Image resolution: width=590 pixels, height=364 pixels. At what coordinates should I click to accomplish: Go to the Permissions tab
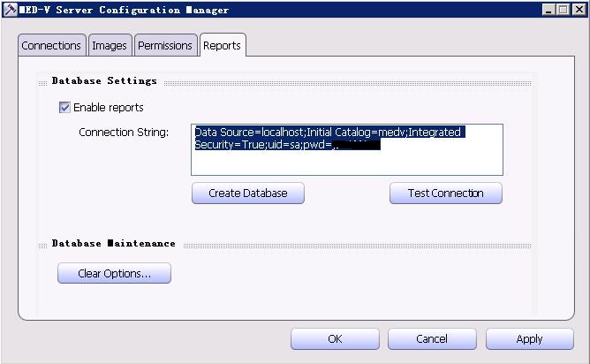point(165,46)
